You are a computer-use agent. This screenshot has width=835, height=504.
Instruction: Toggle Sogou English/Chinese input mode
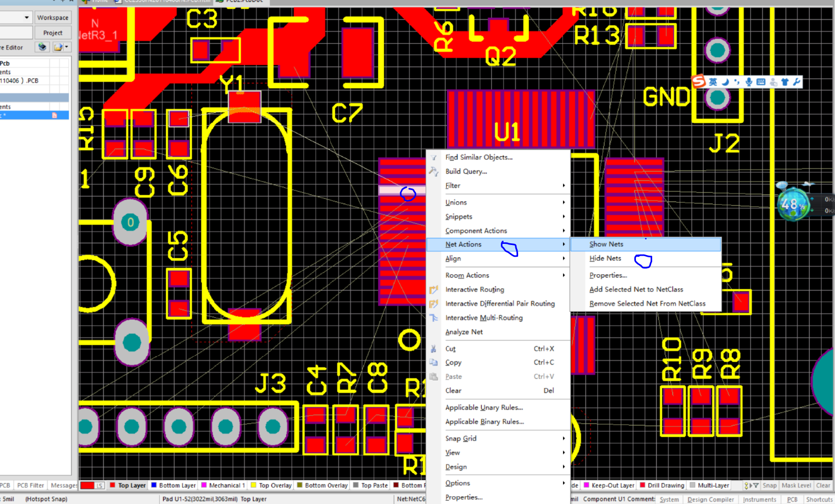coord(713,82)
